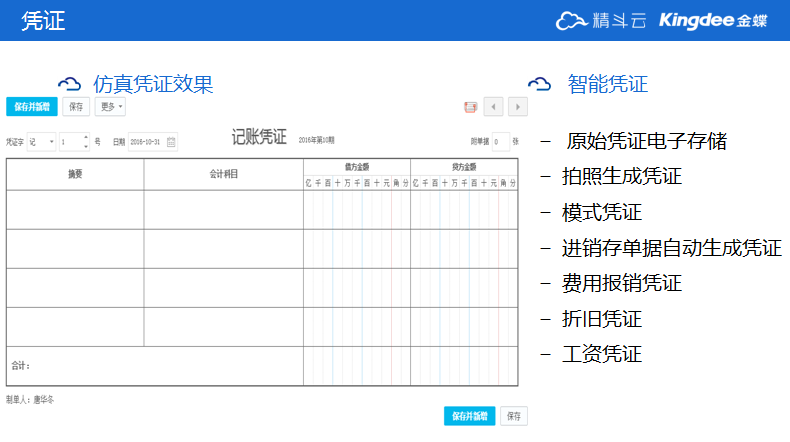Click the bottom 保存并新增 button
Viewport: 790px width, 442px height.
[470, 416]
